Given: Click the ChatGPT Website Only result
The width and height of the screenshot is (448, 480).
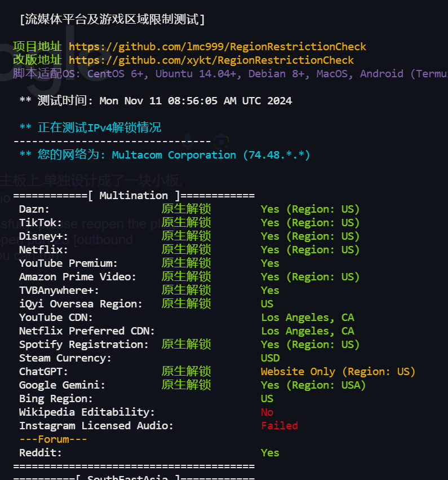Looking at the screenshot, I should coord(338,371).
